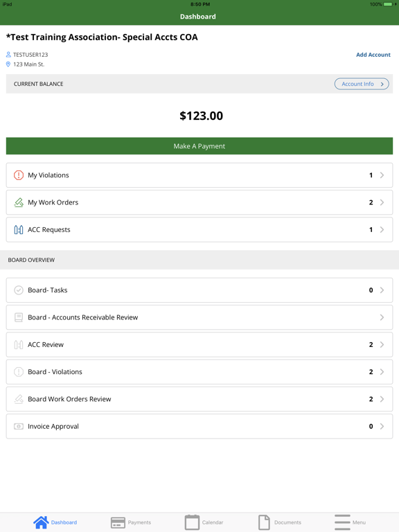Expand the ACC Review chevron
The width and height of the screenshot is (399, 532).
click(382, 344)
